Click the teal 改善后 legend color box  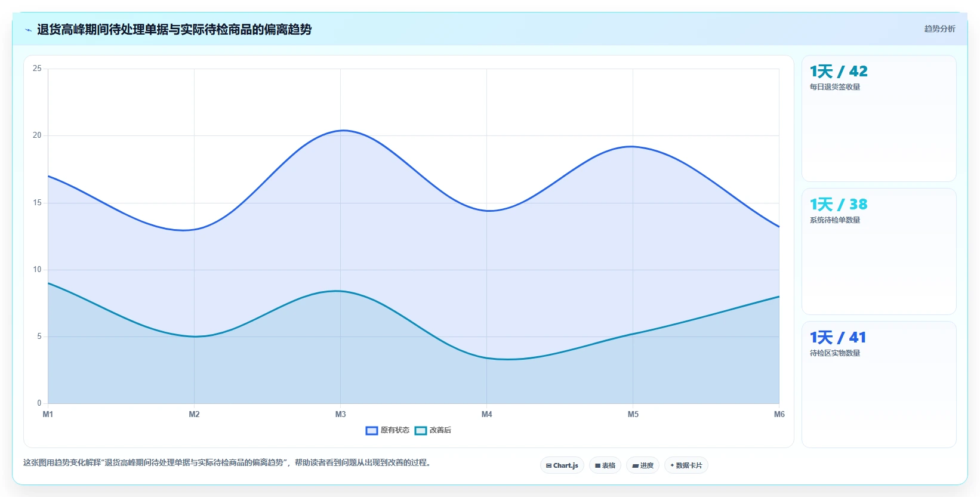[421, 431]
